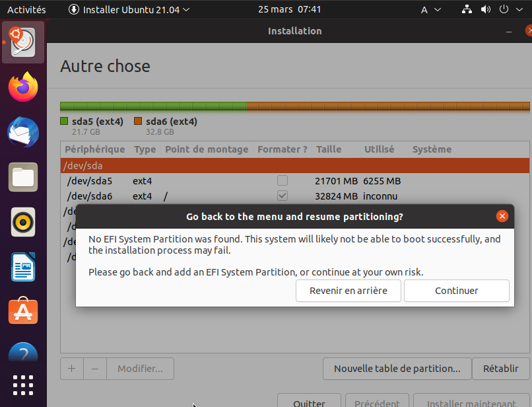Open the Files manager dock icon
Image resolution: width=532 pixels, height=407 pixels.
[x=23, y=177]
